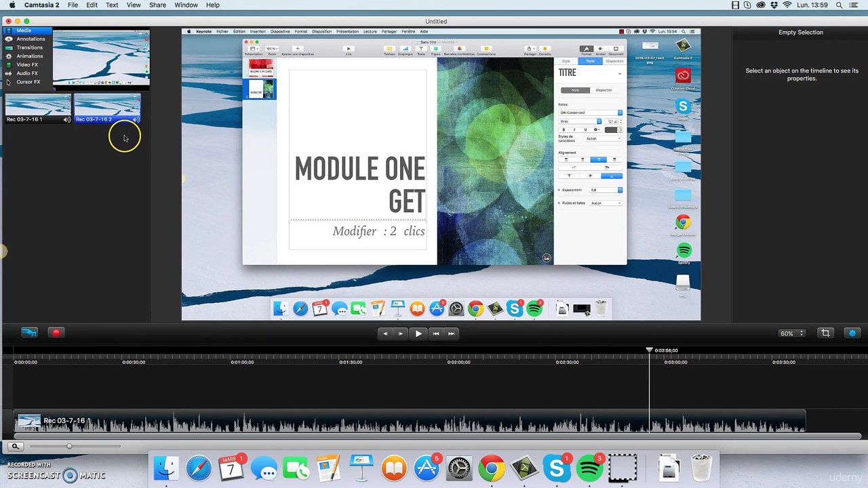Screen dimensions: 868x488
Task: Click the 0:03:30;00 mark on timeline ruler
Action: click(784, 362)
